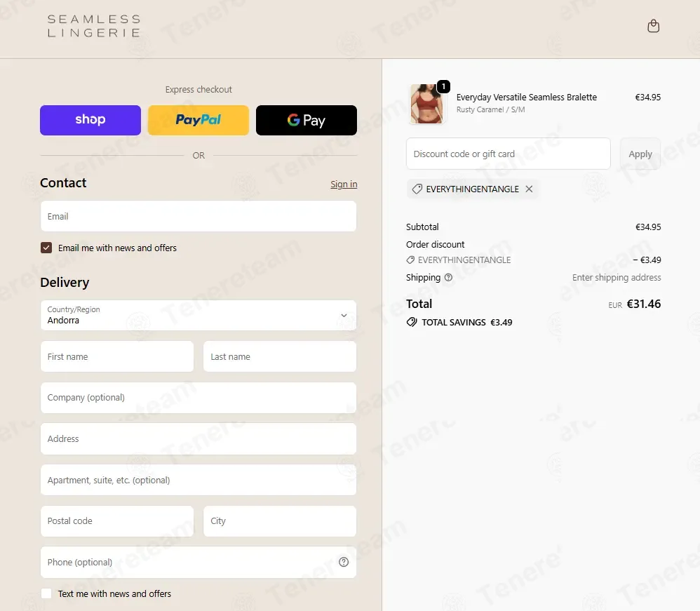Click the Sign in link
700x611 pixels.
click(344, 184)
